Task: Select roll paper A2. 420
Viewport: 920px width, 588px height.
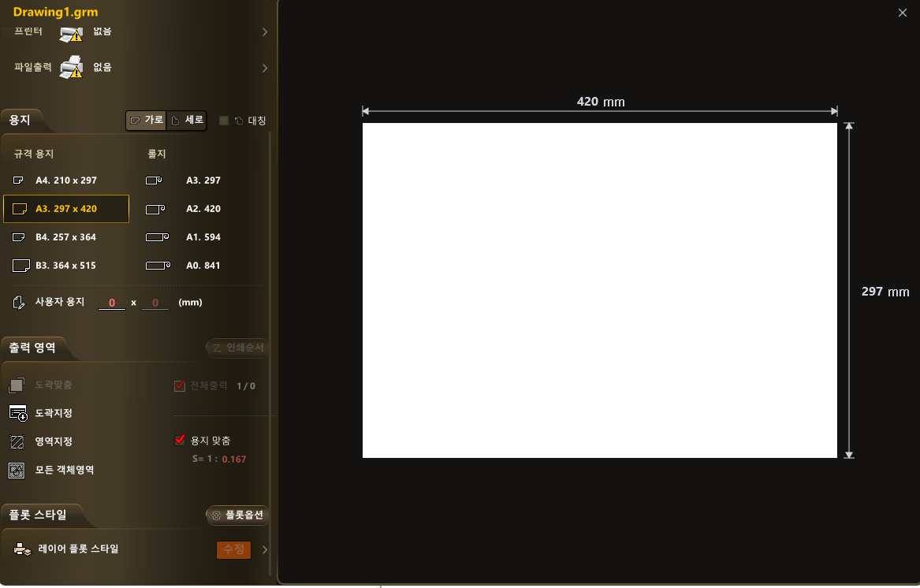Action: pos(203,209)
